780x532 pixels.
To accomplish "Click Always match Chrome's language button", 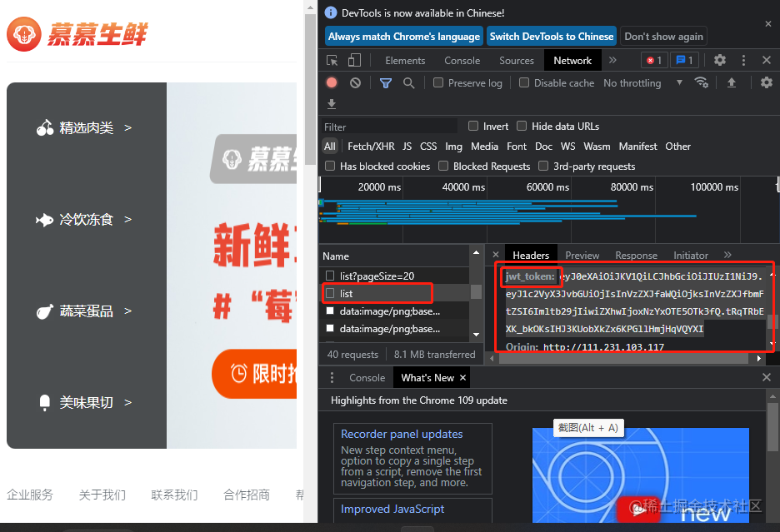I will pos(404,37).
